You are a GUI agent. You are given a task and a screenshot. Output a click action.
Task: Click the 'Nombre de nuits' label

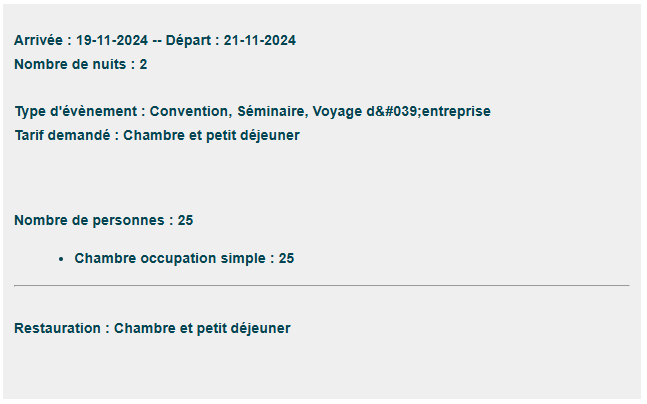[70, 64]
